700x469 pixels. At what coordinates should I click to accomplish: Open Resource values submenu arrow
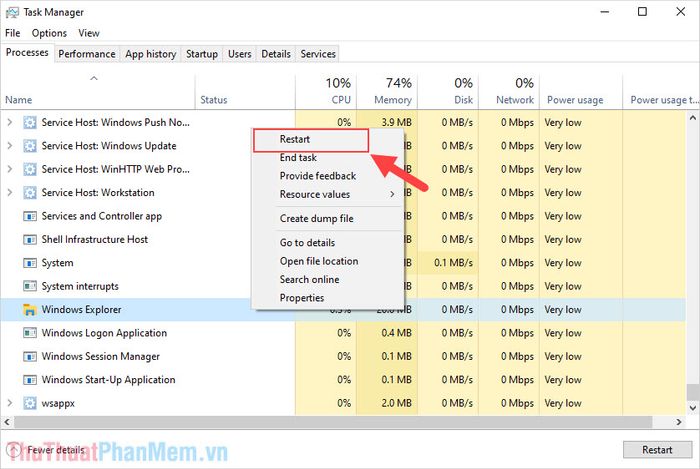click(392, 194)
